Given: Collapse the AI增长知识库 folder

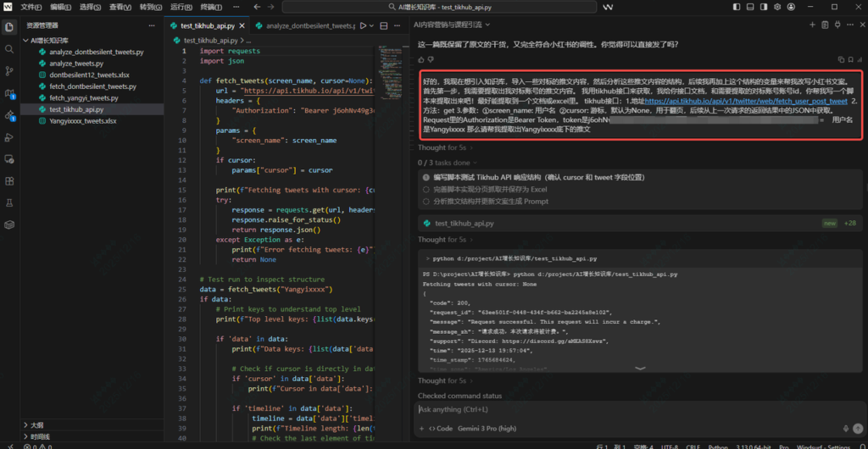Looking at the screenshot, I should coord(51,40).
